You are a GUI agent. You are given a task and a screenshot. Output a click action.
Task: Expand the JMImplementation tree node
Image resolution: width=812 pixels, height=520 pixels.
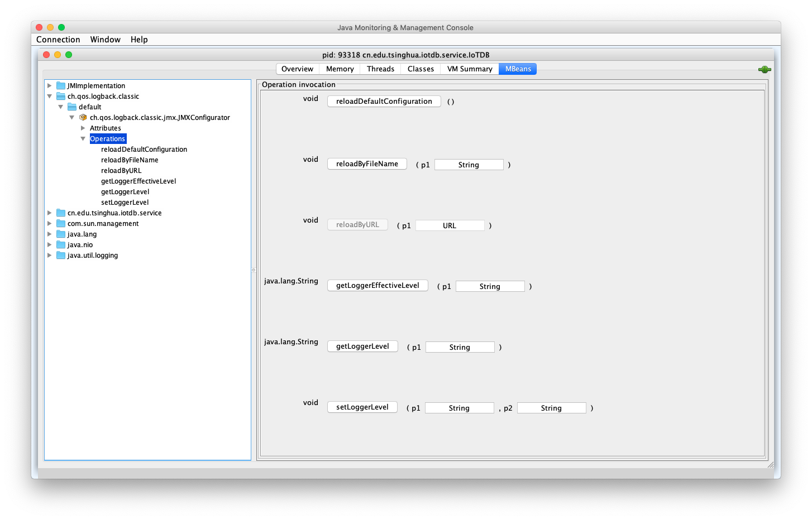50,85
